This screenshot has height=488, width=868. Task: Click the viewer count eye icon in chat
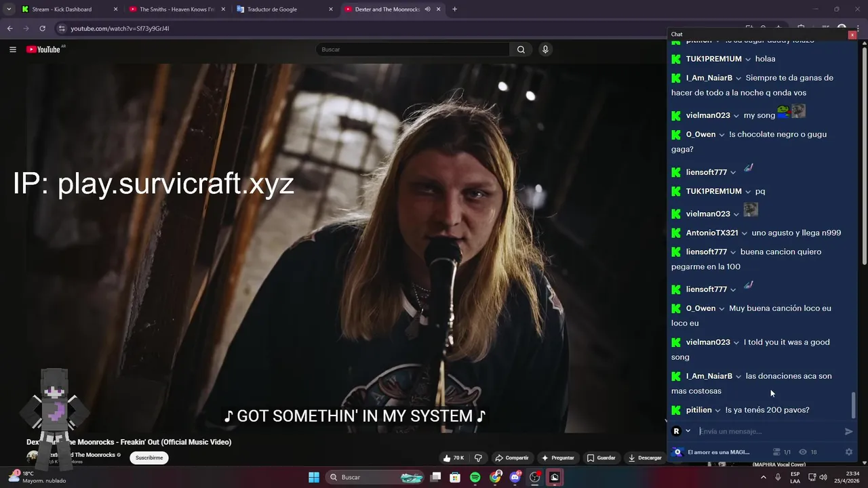803,452
